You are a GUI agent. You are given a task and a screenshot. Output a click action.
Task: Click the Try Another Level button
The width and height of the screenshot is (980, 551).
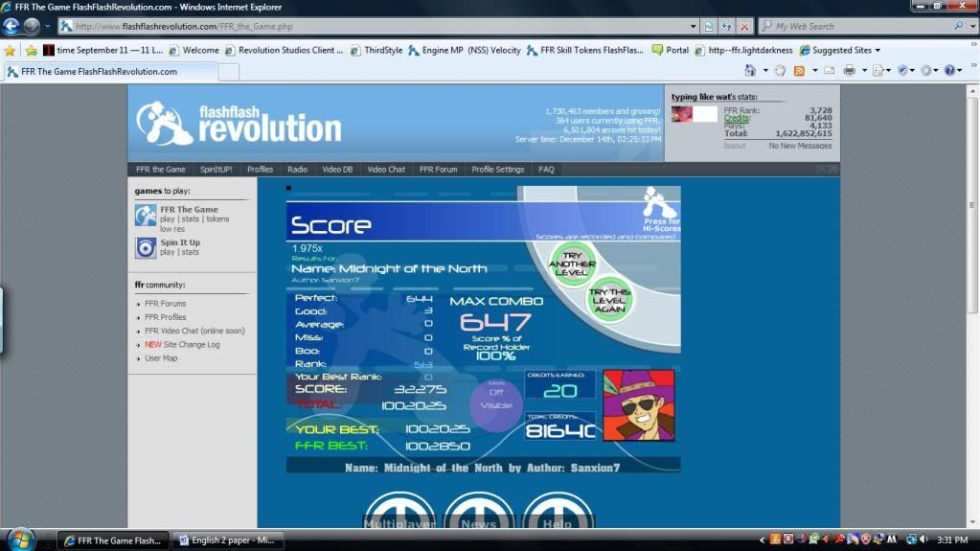(573, 262)
